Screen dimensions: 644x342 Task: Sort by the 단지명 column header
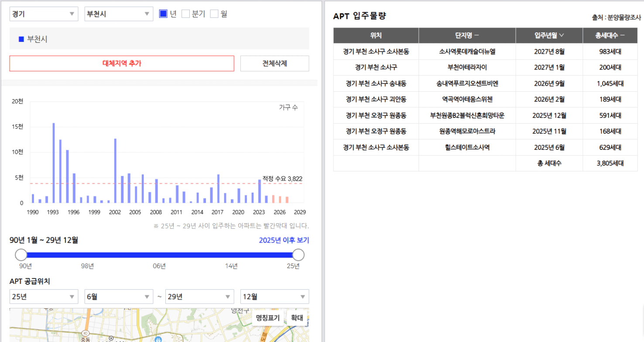pyautogui.click(x=467, y=35)
